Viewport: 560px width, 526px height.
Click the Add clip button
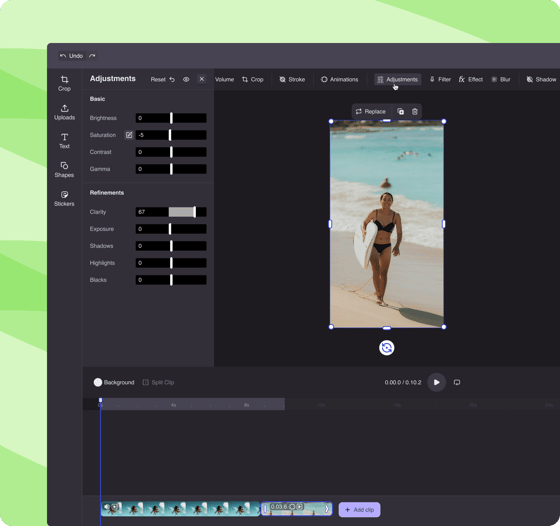[x=359, y=510]
